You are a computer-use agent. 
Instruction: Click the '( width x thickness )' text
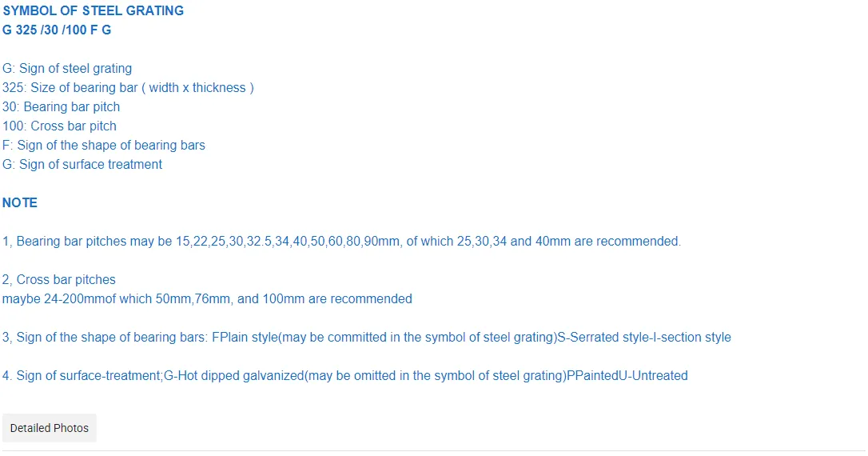(x=197, y=88)
